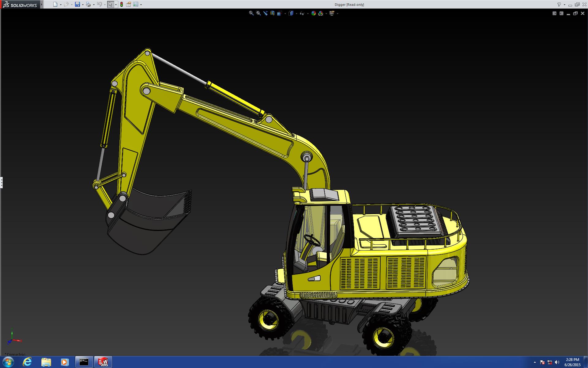Click the Zoom to Area icon

(x=258, y=13)
